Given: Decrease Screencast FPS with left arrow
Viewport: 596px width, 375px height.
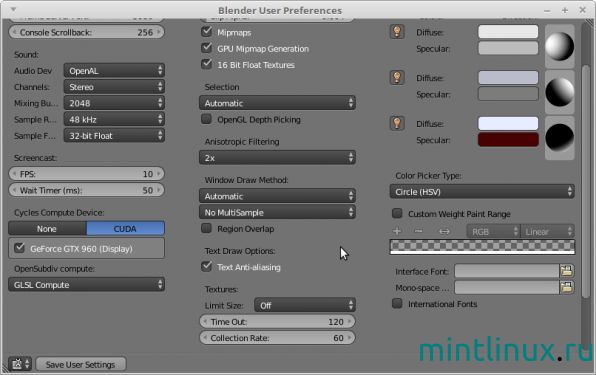Looking at the screenshot, I should (x=14, y=174).
